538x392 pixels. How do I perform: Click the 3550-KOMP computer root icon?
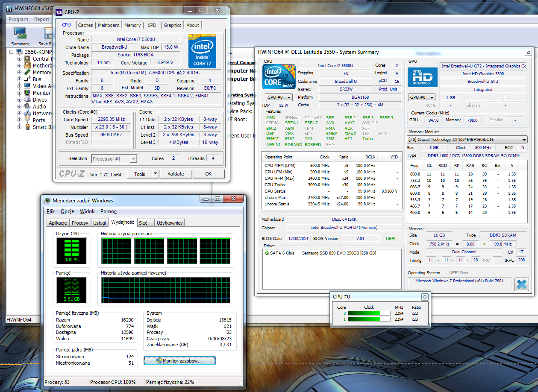tap(20, 52)
